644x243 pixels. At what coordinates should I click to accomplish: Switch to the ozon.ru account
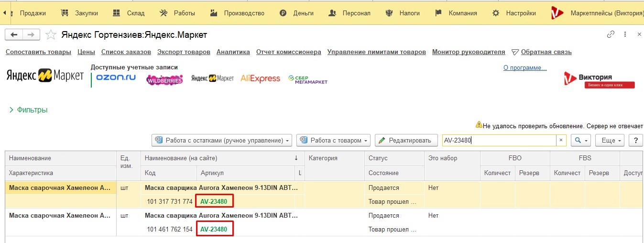[x=116, y=77]
